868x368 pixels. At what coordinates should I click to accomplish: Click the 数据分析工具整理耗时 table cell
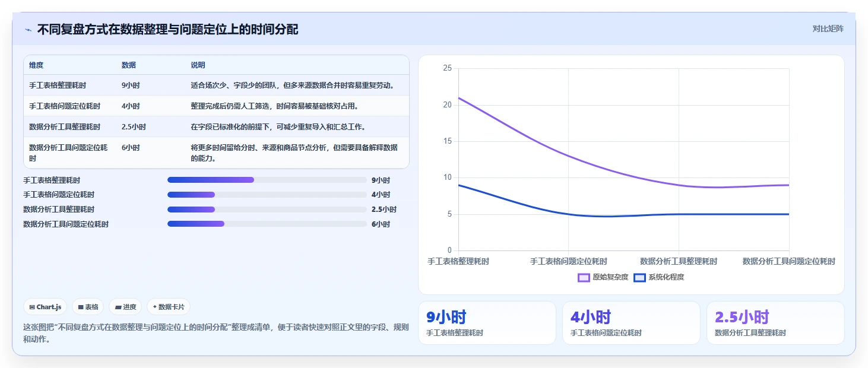(x=65, y=127)
